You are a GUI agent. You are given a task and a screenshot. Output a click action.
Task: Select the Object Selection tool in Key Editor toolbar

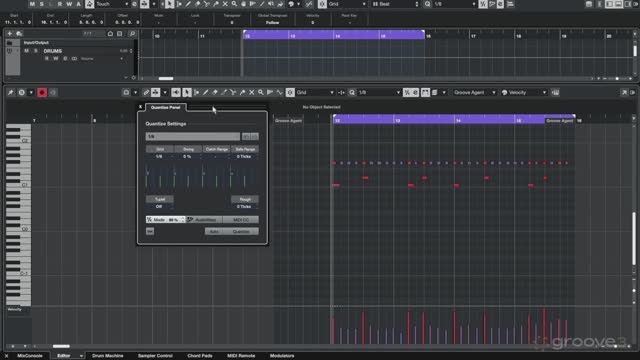(187, 93)
